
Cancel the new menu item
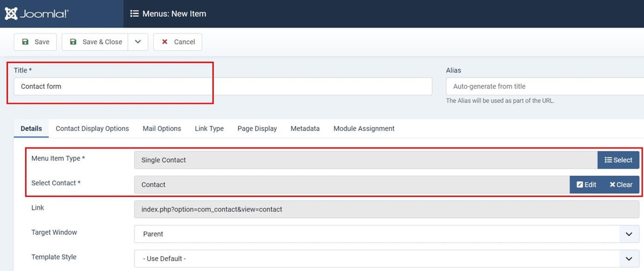pyautogui.click(x=177, y=42)
